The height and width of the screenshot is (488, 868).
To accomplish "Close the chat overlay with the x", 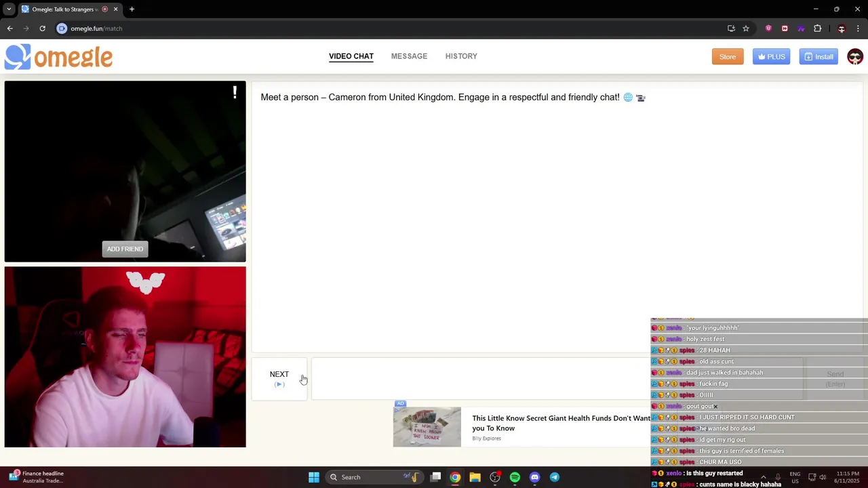I will pyautogui.click(x=715, y=407).
